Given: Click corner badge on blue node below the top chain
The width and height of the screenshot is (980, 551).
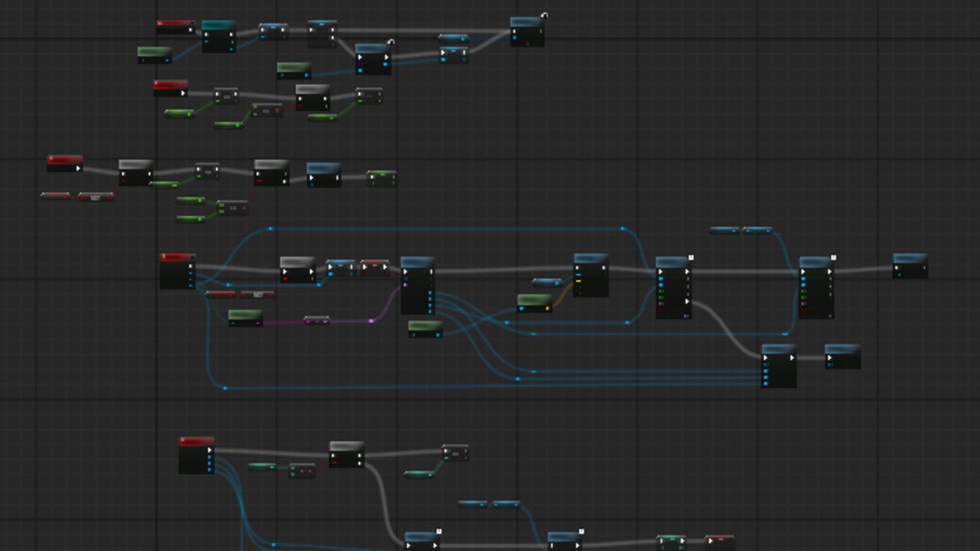Looking at the screenshot, I should coord(390,42).
